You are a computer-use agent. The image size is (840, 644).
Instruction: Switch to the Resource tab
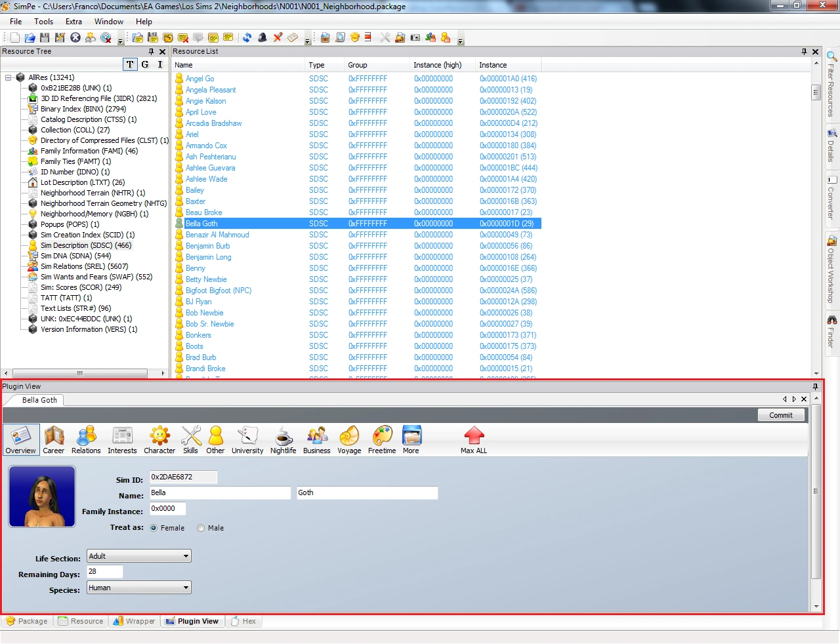pyautogui.click(x=81, y=621)
